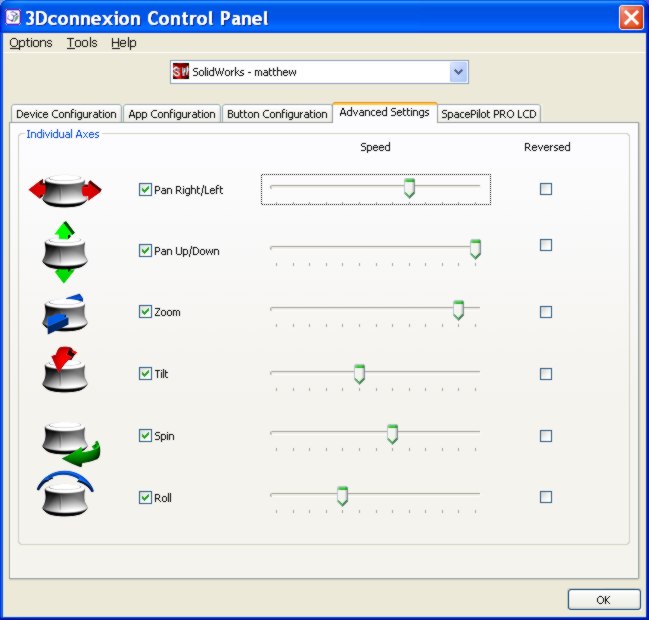Click the Spin green arrow cap icon

71,443
